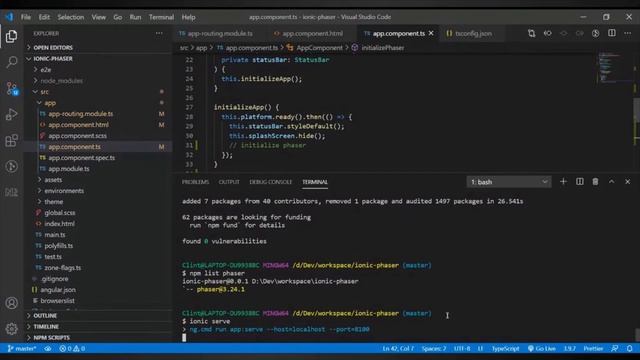The image size is (640, 360).
Task: Open the Search view in activity bar
Action: coord(11,62)
